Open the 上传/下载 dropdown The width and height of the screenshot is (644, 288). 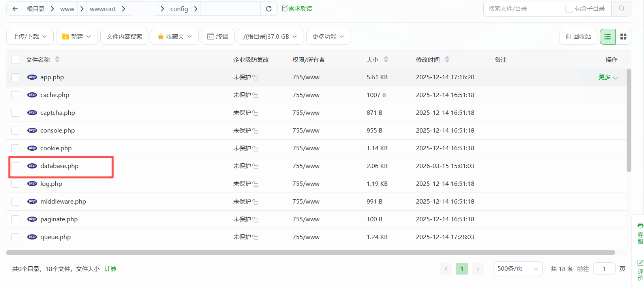[30, 37]
